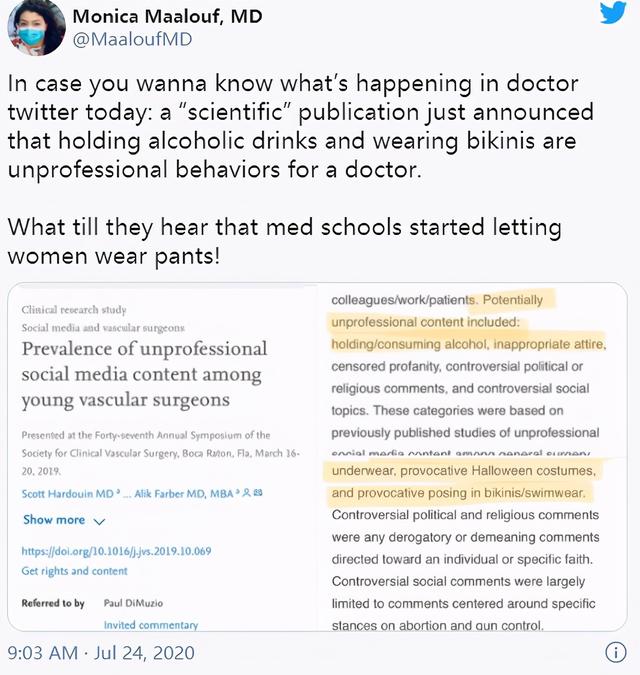The image size is (640, 675).
Task: Click the Paul DiMuzio referrer name
Action: [133, 603]
